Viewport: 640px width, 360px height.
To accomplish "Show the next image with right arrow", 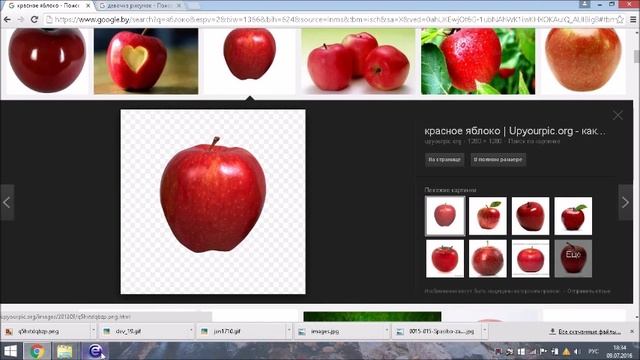I will point(625,202).
